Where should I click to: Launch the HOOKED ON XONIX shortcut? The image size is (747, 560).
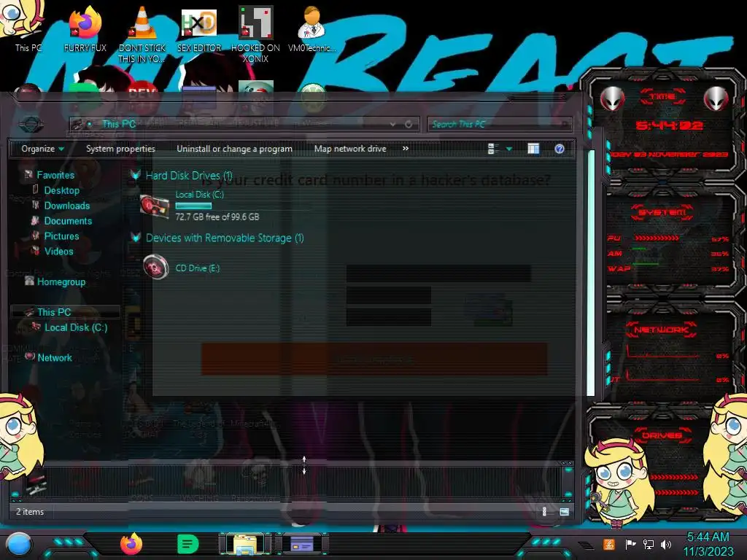coord(255,34)
